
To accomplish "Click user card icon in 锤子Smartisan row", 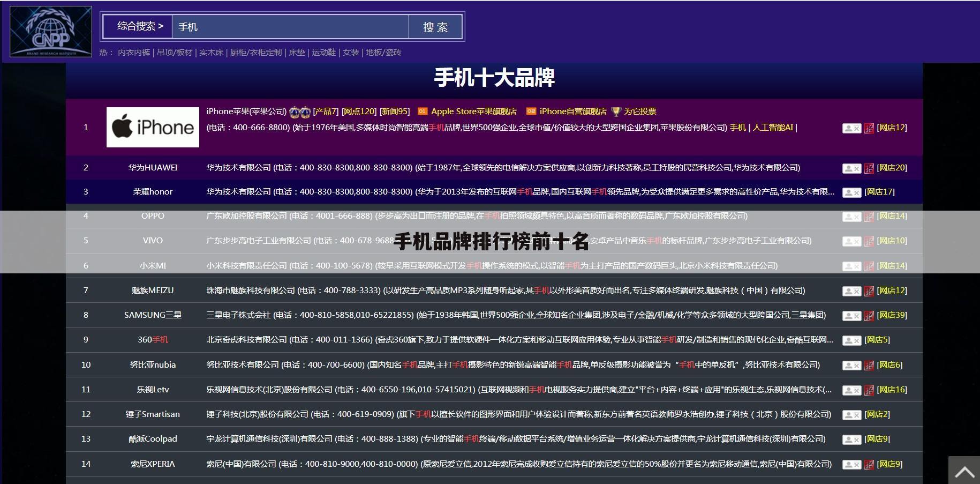I will 851,415.
